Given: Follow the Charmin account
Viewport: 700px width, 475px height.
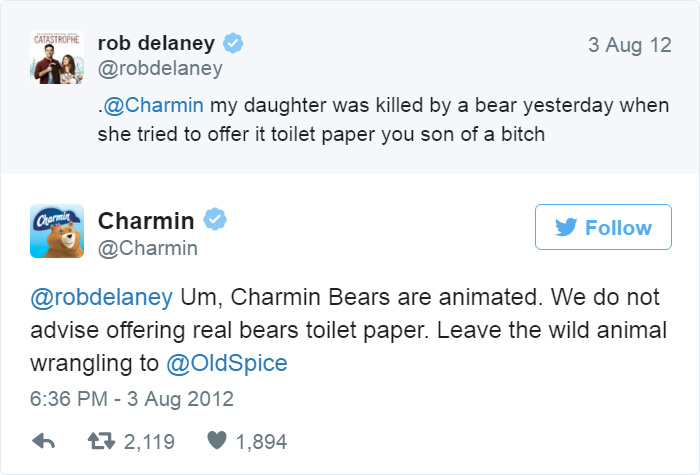Looking at the screenshot, I should pos(603,227).
